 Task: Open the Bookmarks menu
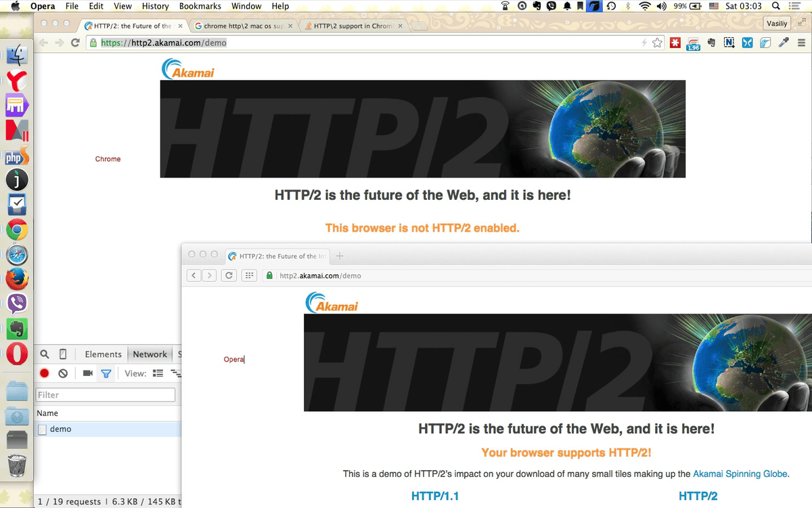[200, 6]
